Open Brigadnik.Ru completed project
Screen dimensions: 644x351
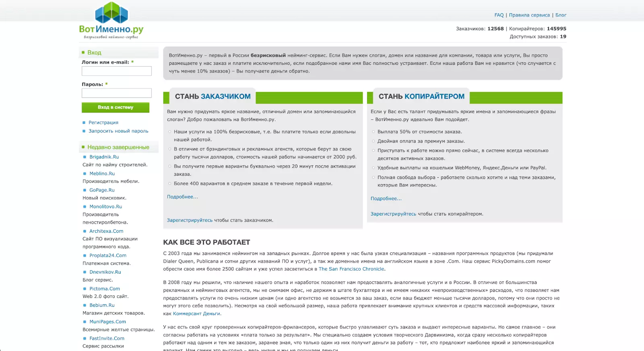[x=104, y=157]
